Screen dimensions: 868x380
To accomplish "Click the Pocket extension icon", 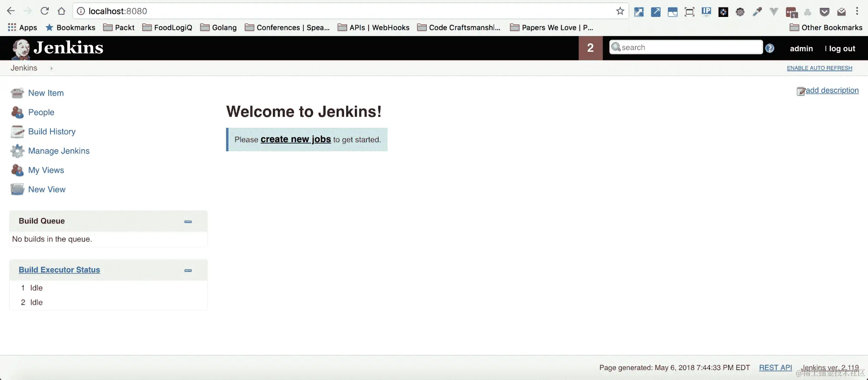I will click(x=824, y=12).
